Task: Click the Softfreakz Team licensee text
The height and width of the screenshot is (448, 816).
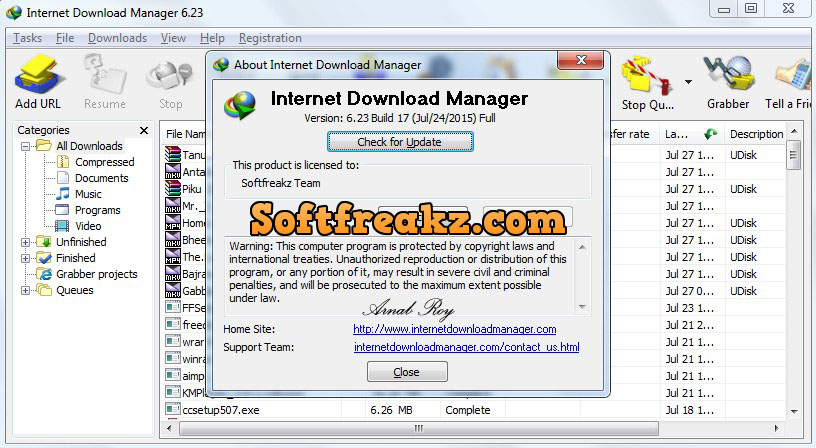Action: (280, 183)
